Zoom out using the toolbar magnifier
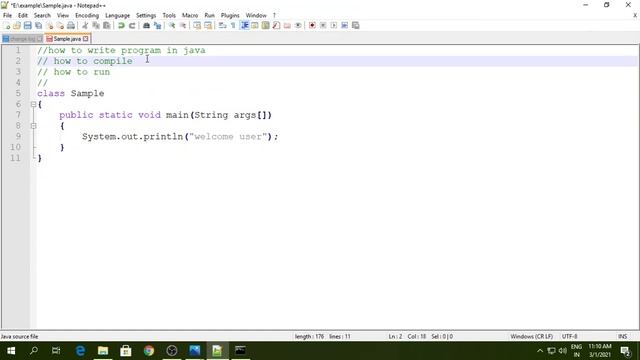Viewport: 640px width, 360px height. tap(183, 25)
